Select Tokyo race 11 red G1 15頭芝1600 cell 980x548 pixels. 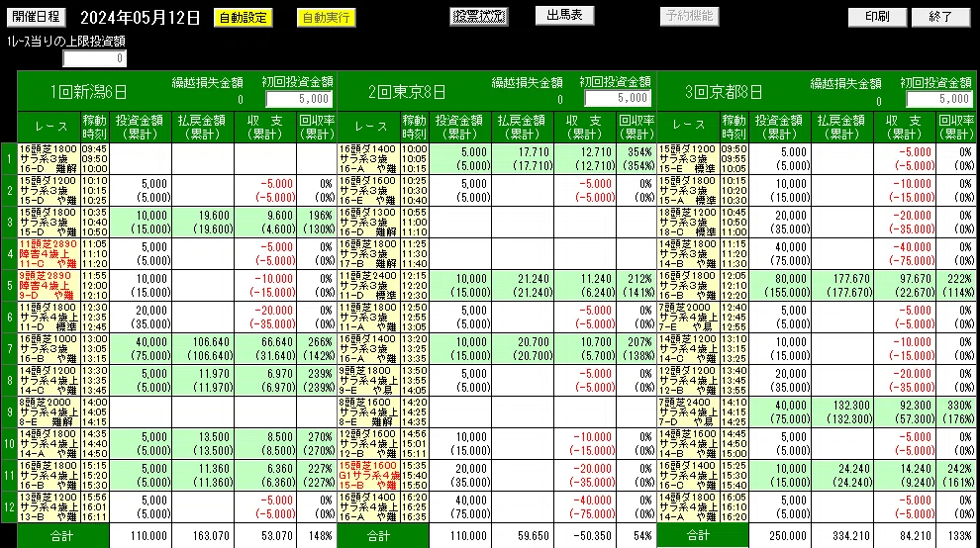point(368,475)
